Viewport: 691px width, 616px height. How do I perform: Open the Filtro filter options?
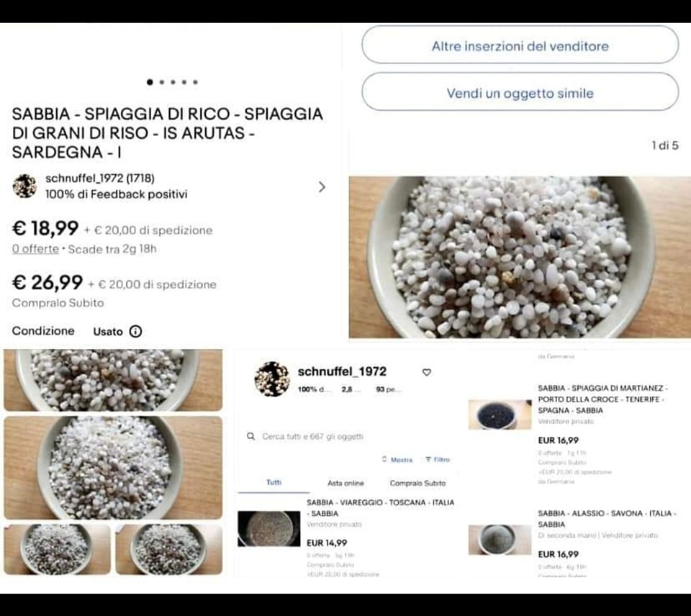tap(438, 460)
